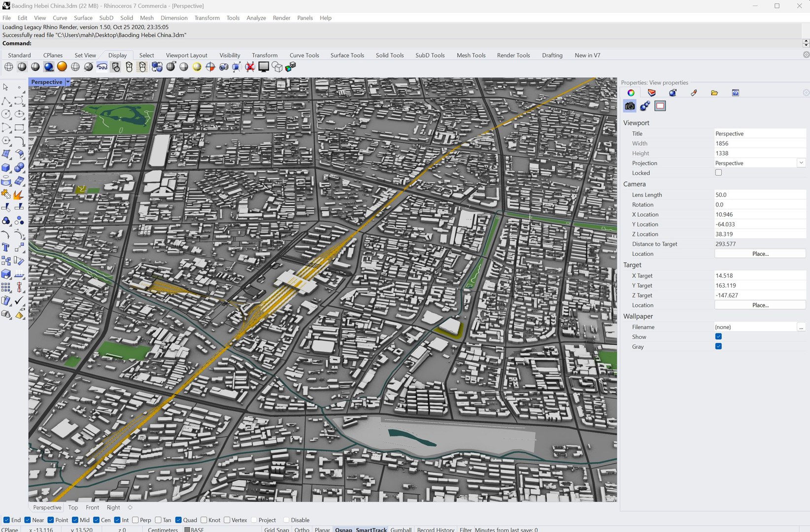Toggle Grid Snap in status bar
The height and width of the screenshot is (532, 810).
coord(276,530)
